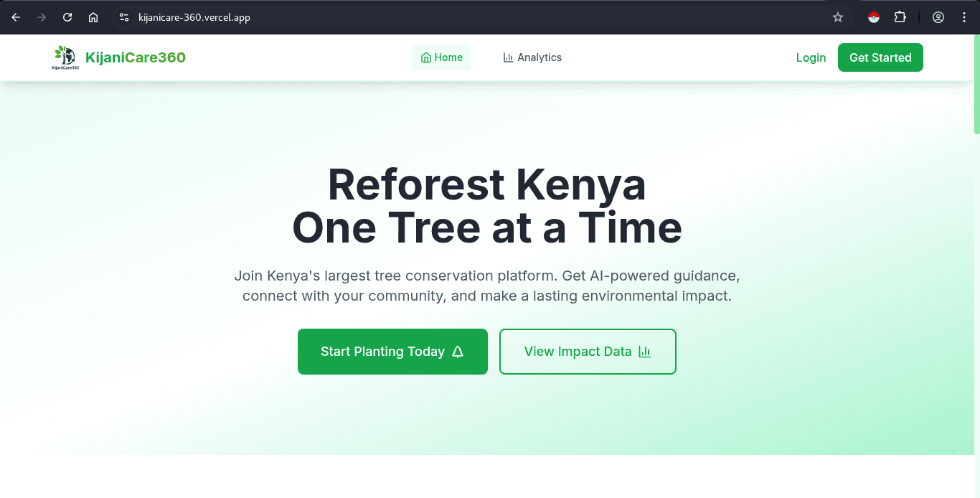The width and height of the screenshot is (980, 498).
Task: Click the Login link
Action: (x=811, y=57)
